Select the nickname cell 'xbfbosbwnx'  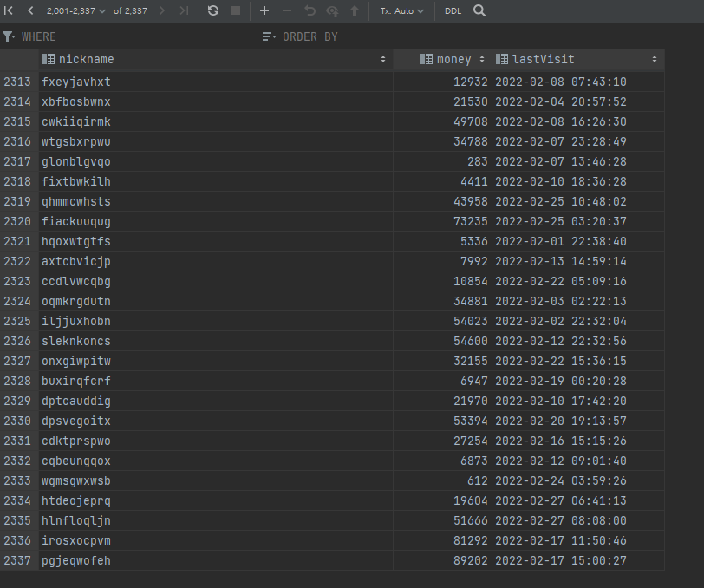pyautogui.click(x=216, y=102)
